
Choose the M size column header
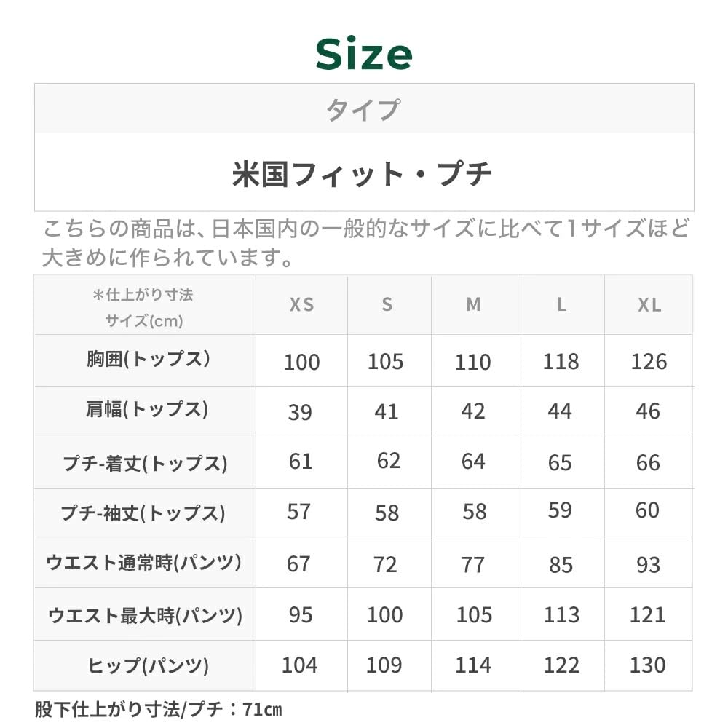coord(473,305)
